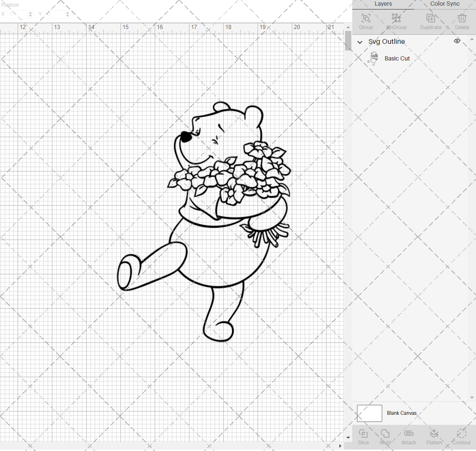Collapse the Svg Outline group
The image size is (476, 451).
point(360,42)
